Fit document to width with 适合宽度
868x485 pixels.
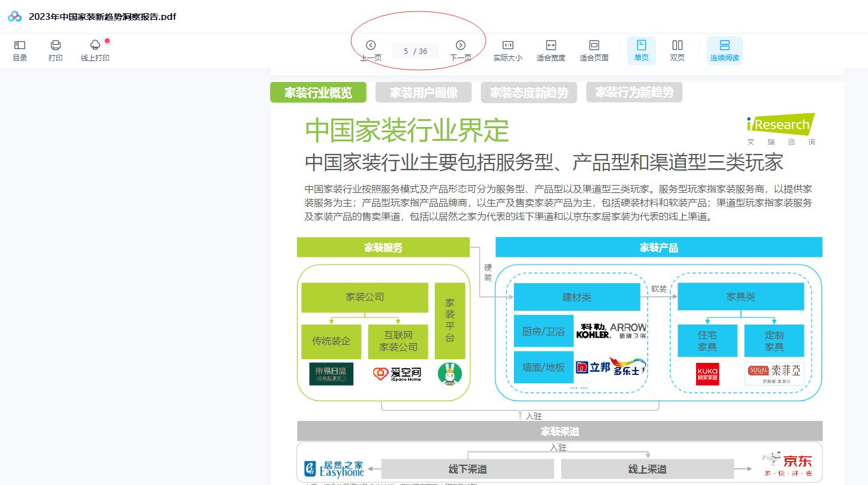point(551,50)
